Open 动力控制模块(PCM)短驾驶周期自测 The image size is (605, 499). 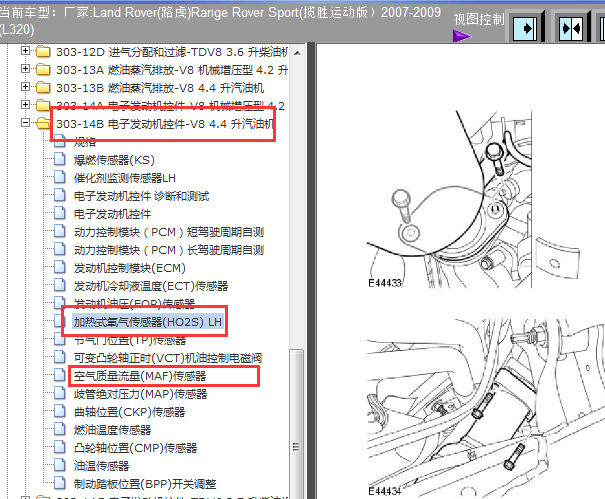(169, 232)
